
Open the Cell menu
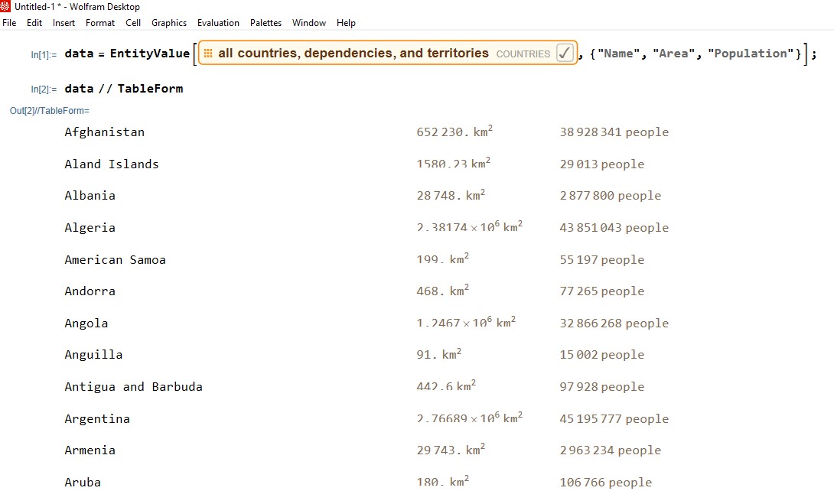coord(133,23)
